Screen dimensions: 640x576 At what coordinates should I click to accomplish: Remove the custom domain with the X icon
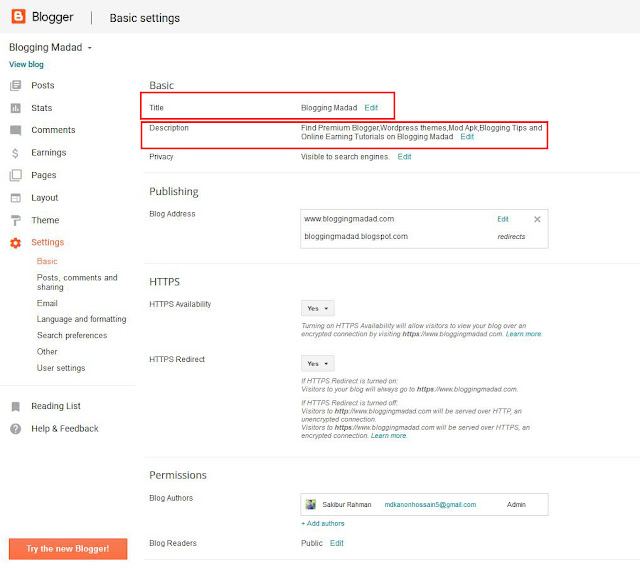tap(537, 219)
